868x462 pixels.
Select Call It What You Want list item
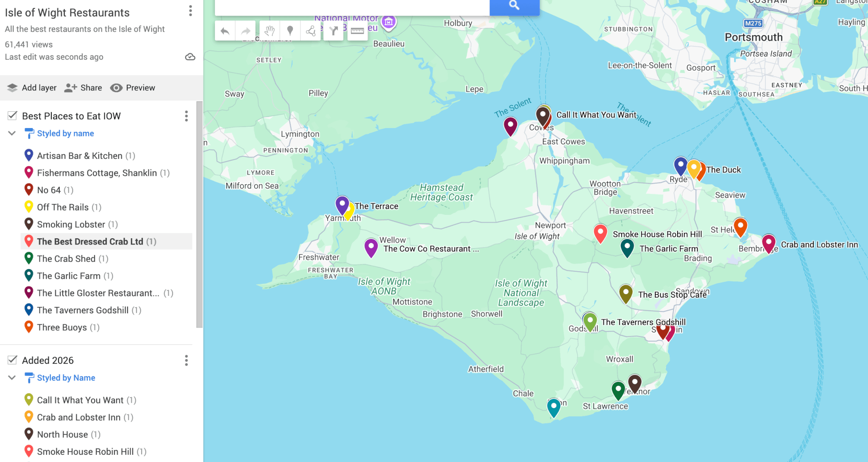106,400
